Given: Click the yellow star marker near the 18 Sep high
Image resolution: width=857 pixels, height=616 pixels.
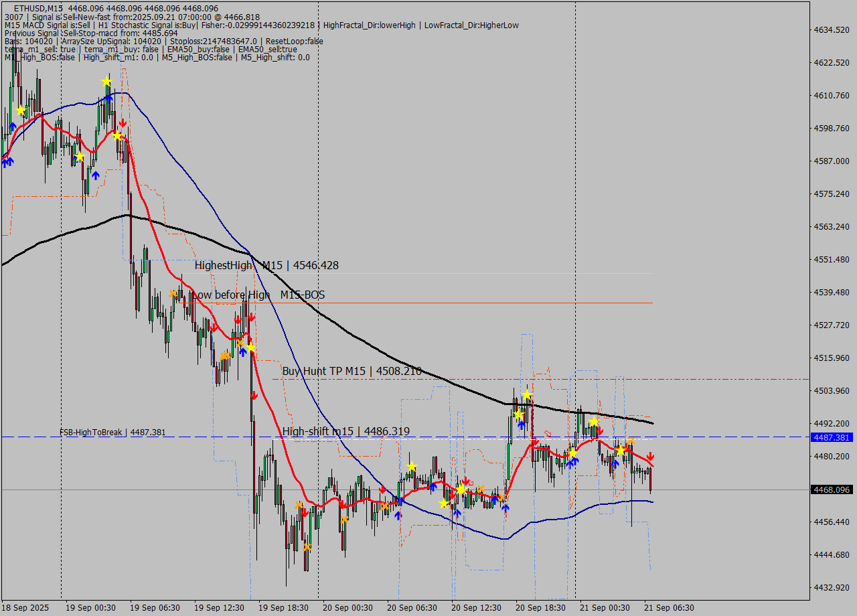Looking at the screenshot, I should [20, 108].
